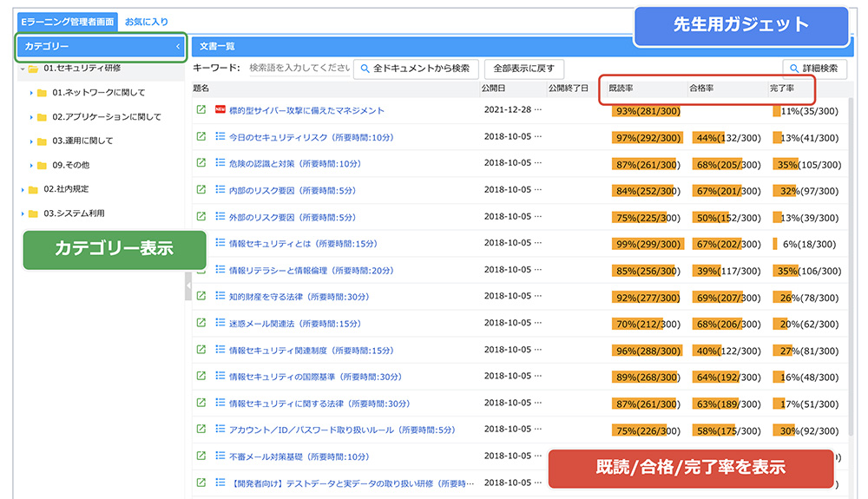Image resolution: width=868 pixels, height=499 pixels.
Task: Expand the 02.アプリケーションに関して subfolder arrow
Action: tap(31, 117)
